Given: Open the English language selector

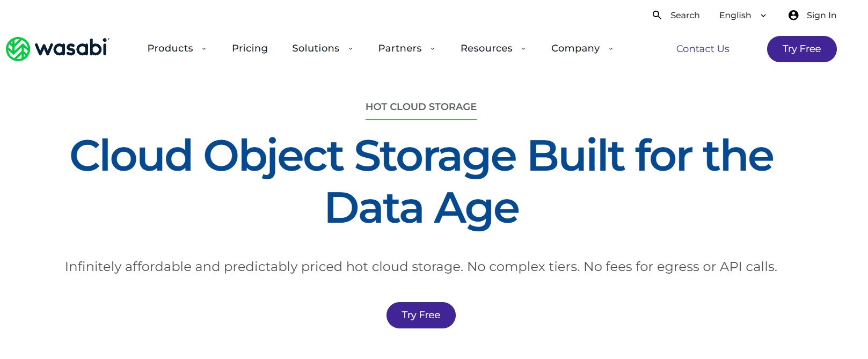Looking at the screenshot, I should [742, 15].
